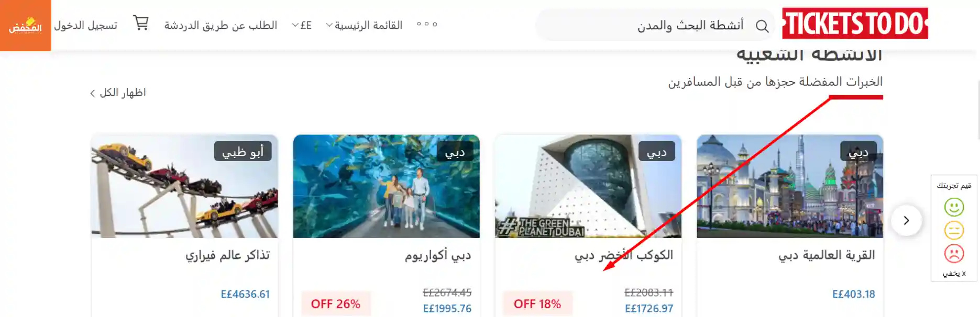The image size is (980, 317).
Task: Open الطلب عن طريق الدردشة menu item
Action: 221,25
